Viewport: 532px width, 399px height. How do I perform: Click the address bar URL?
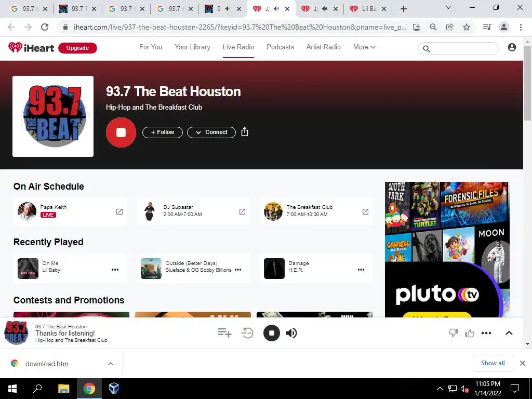(x=240, y=27)
